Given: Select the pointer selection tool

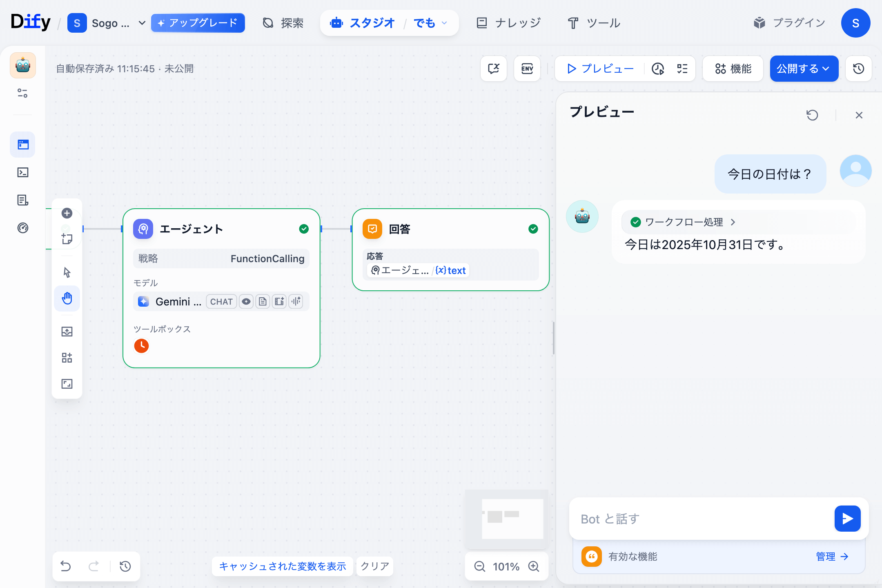Looking at the screenshot, I should [67, 272].
